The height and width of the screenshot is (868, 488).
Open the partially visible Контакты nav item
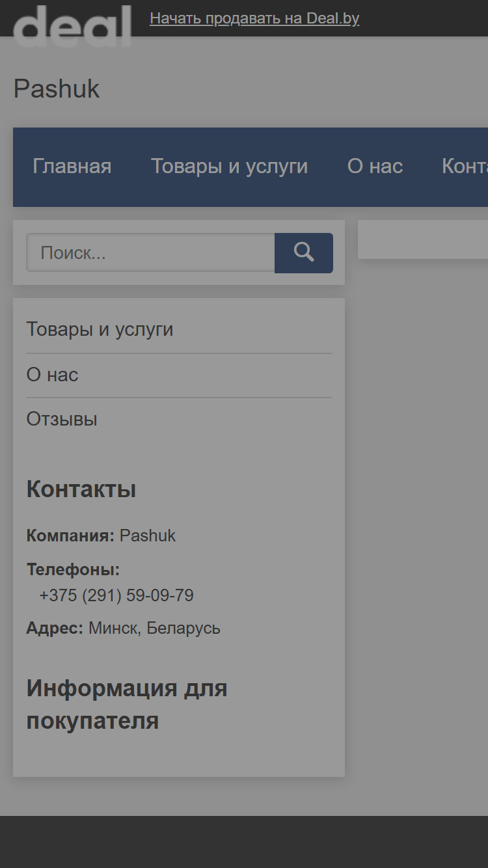pos(465,167)
